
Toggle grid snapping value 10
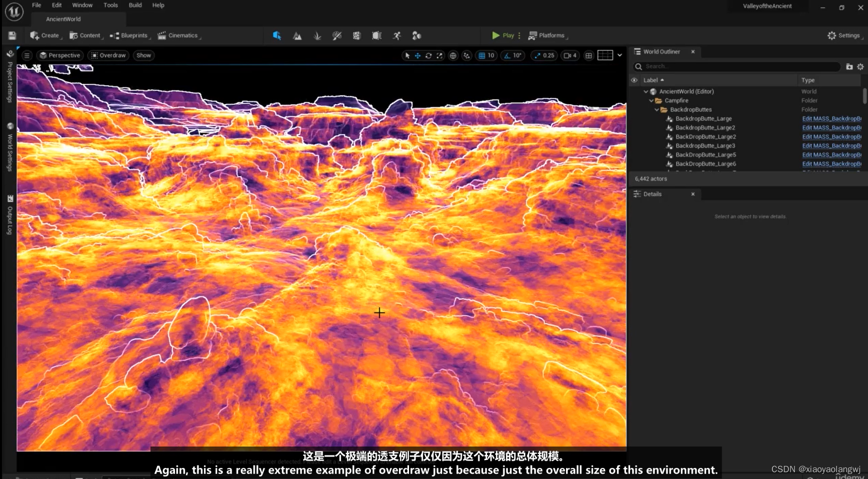click(487, 56)
